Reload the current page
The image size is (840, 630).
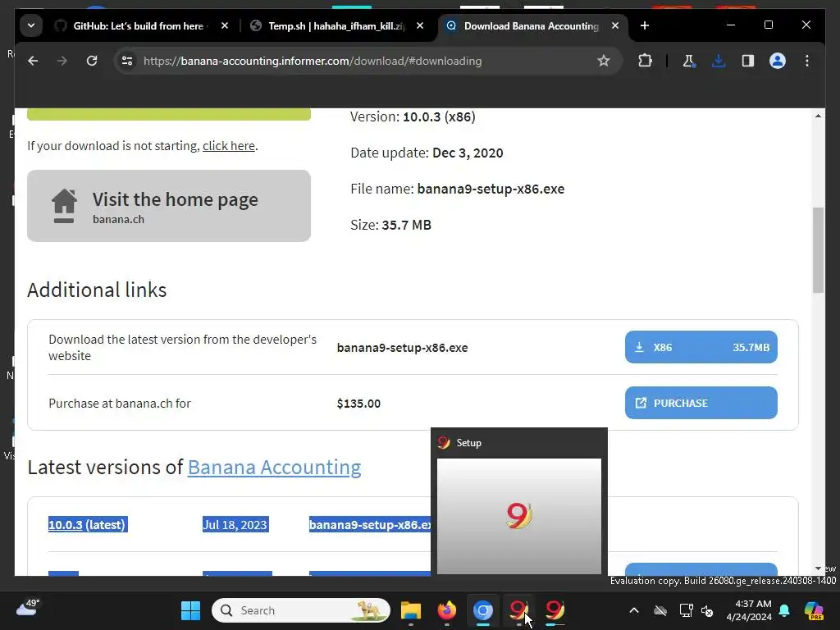(x=92, y=61)
